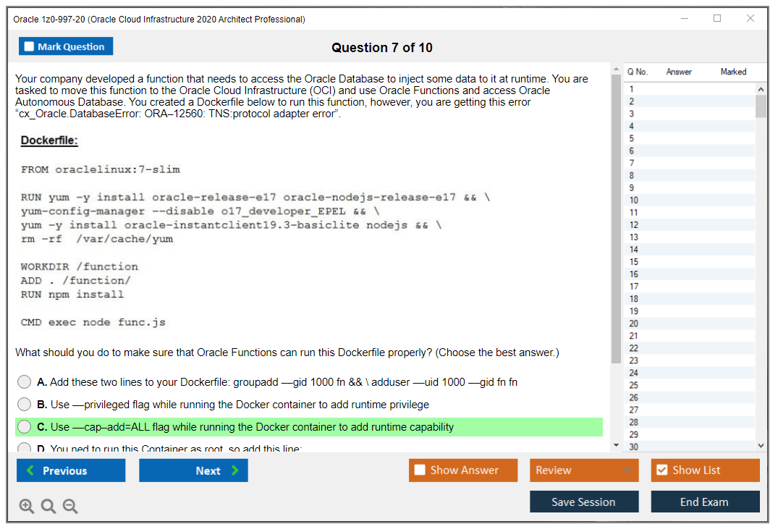Image resolution: width=778 pixels, height=532 pixels.
Task: Select the plain magnifier icon between zoom controls
Action: pyautogui.click(x=48, y=506)
